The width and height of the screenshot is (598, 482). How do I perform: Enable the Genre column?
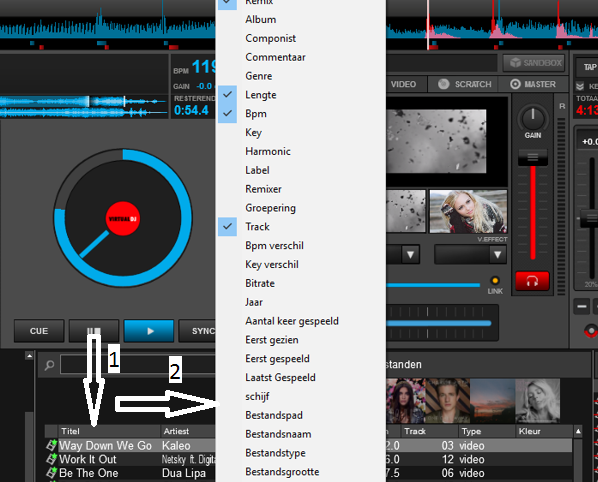point(259,76)
